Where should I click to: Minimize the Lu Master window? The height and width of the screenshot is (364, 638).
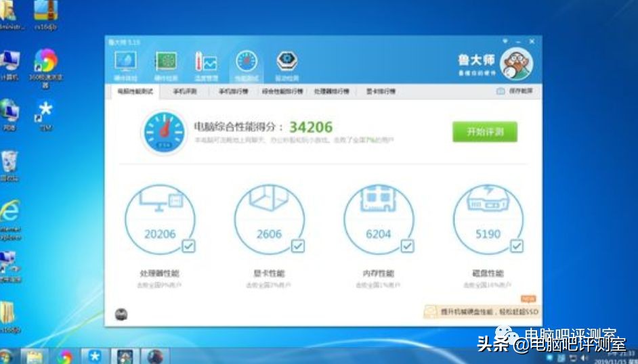518,41
